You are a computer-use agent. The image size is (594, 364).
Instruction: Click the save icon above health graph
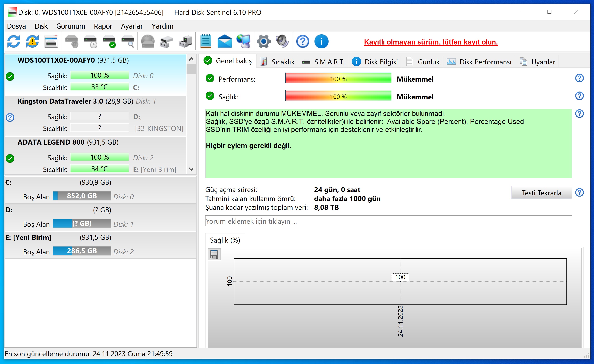coord(214,254)
